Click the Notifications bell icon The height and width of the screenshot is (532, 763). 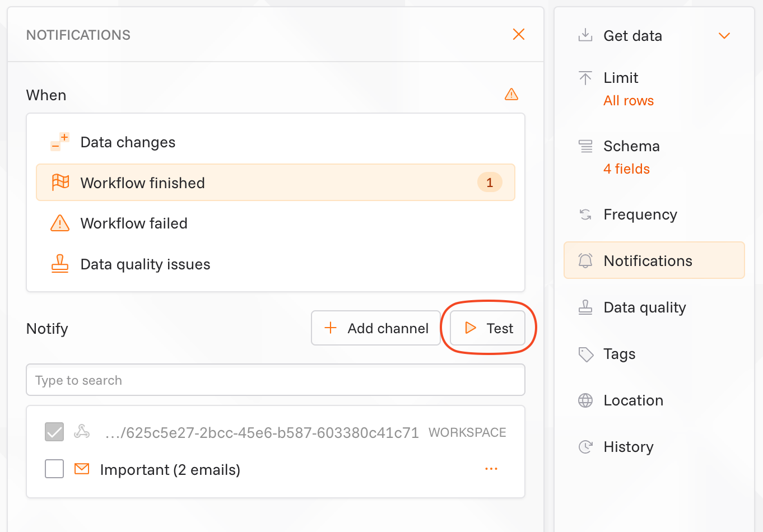point(585,260)
